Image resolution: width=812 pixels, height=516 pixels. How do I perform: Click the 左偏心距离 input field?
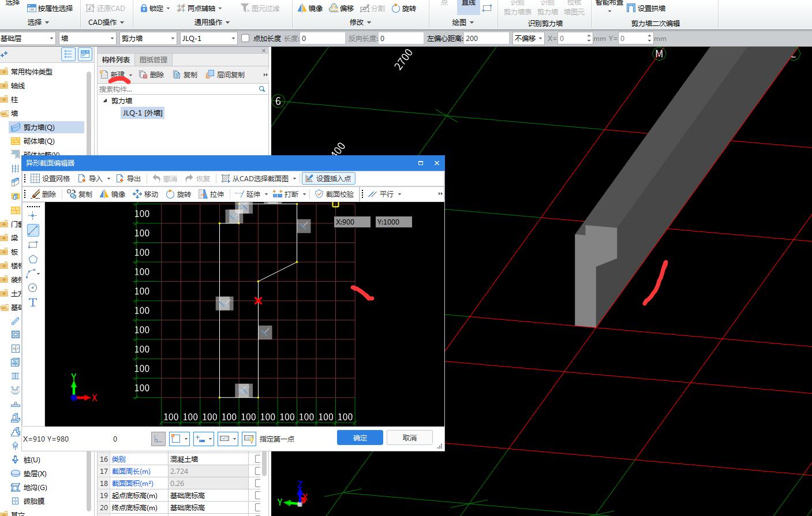[487, 38]
